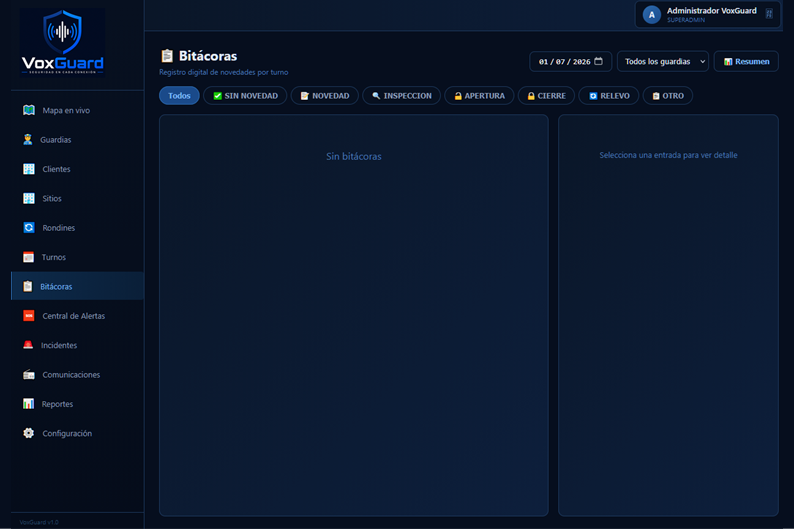The image size is (794, 529).
Task: Go to Reportes page
Action: pyautogui.click(x=77, y=403)
